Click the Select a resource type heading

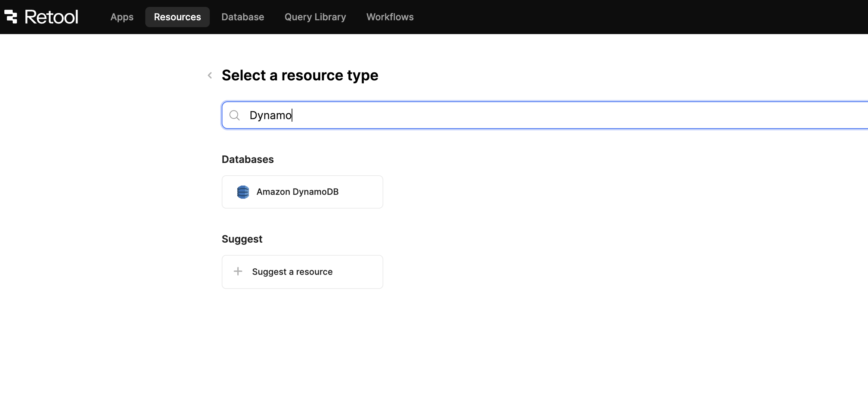point(300,75)
